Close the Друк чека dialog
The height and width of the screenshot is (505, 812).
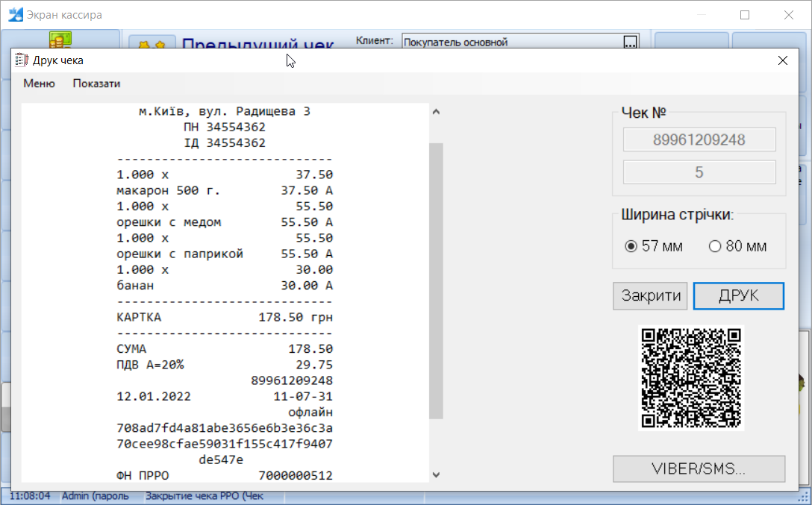[x=782, y=60]
